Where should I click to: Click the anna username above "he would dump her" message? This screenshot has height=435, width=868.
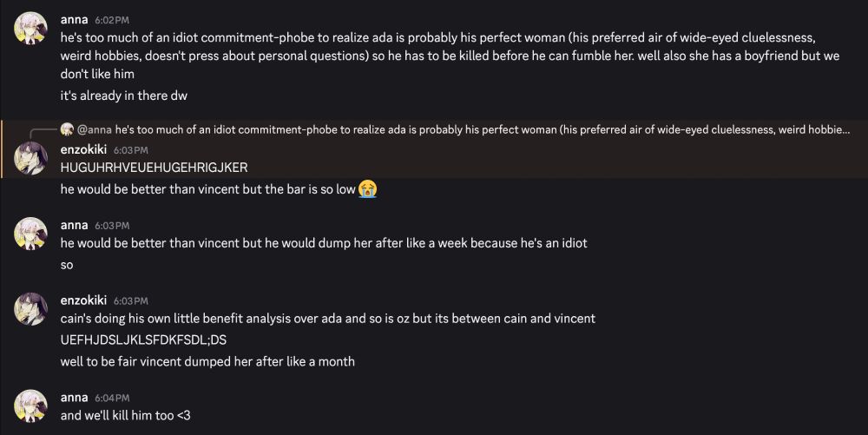pos(74,225)
